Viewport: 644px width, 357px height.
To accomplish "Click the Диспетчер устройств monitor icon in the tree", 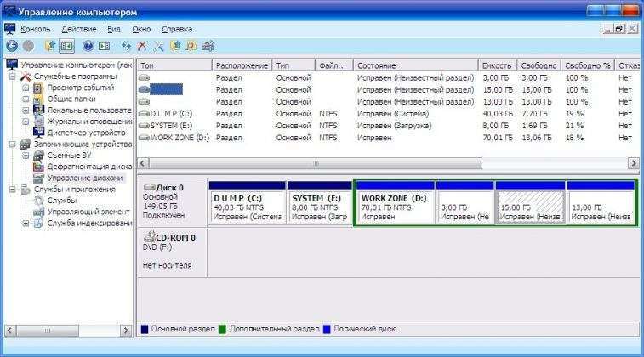I will coord(38,133).
